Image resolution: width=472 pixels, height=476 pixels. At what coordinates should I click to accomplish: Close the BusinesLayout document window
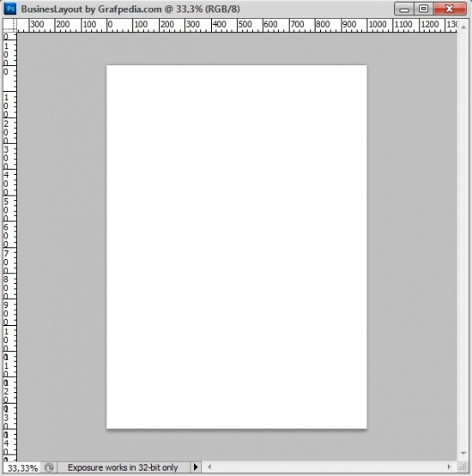(x=450, y=9)
